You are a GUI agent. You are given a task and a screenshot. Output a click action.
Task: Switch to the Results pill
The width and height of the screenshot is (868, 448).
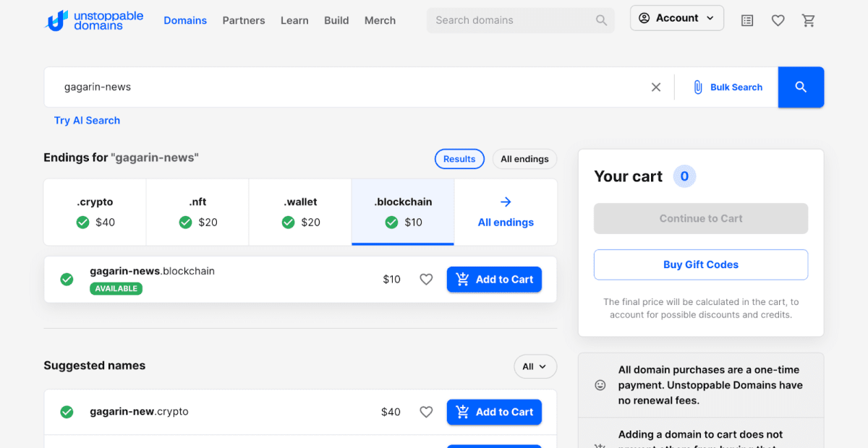459,159
